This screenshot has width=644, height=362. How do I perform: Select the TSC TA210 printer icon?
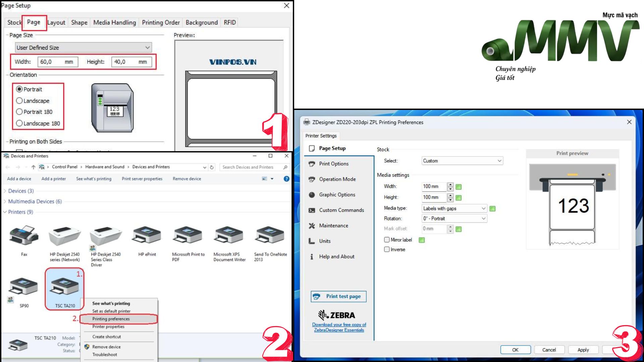(64, 287)
